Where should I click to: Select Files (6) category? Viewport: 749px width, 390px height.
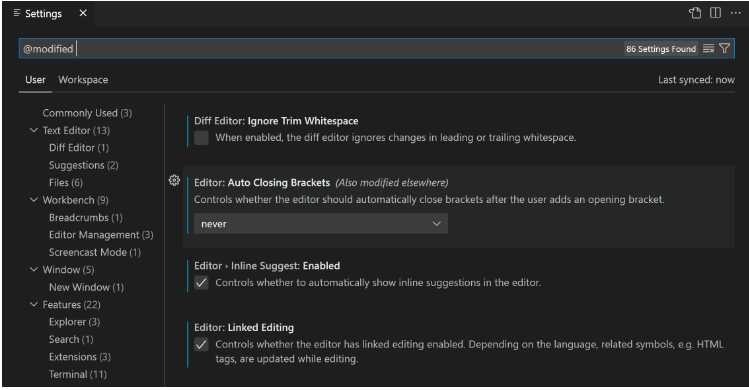65,183
